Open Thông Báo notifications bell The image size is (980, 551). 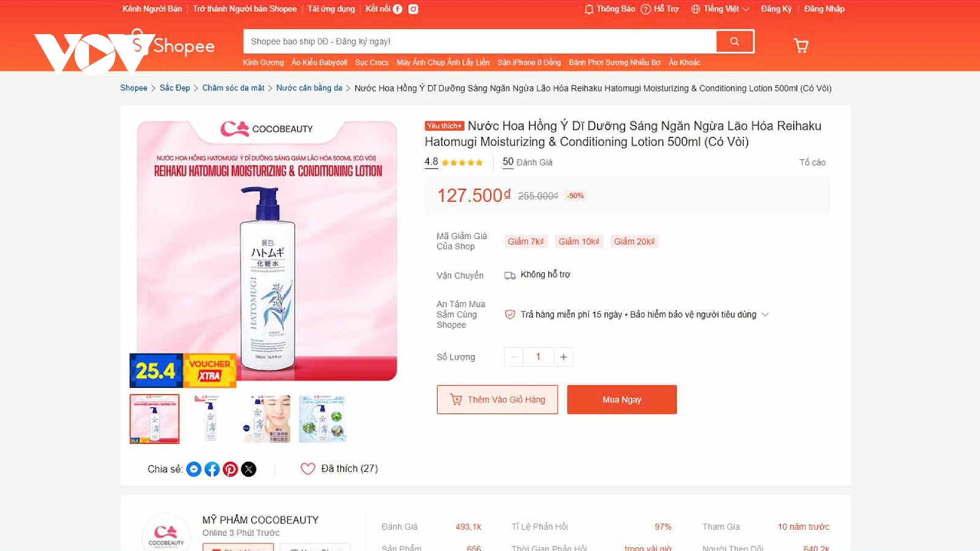click(609, 9)
